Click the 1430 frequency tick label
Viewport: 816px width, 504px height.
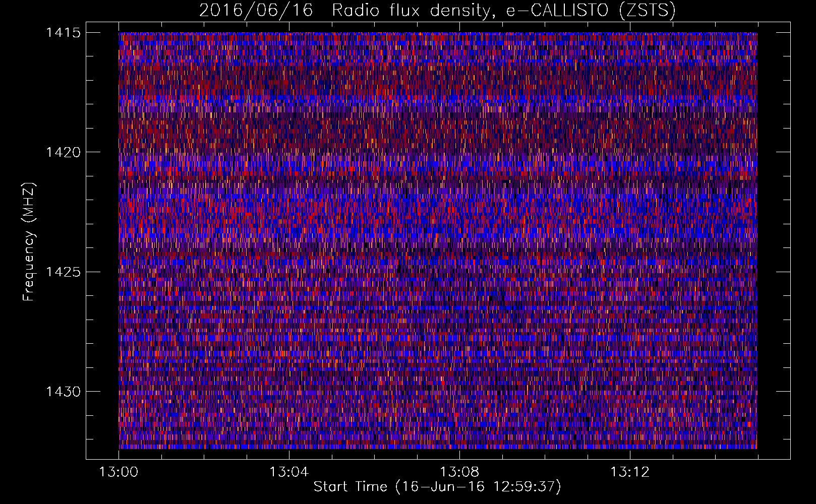pyautogui.click(x=63, y=392)
